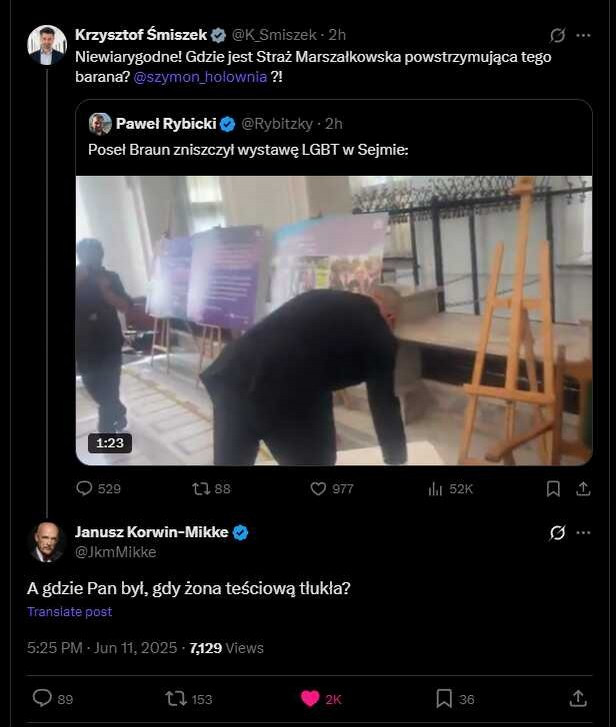The image size is (616, 727).
Task: Click the Translate post link
Action: (x=70, y=612)
